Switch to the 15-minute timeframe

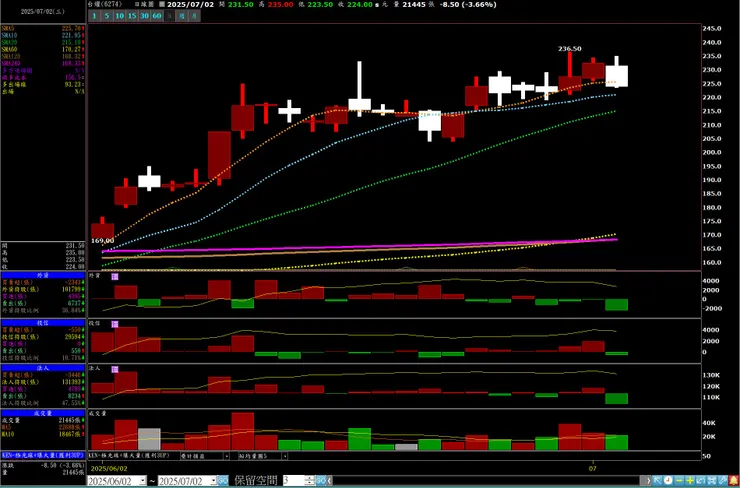point(132,16)
